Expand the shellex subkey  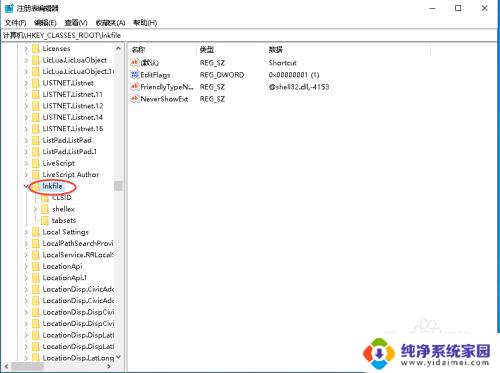[35, 209]
